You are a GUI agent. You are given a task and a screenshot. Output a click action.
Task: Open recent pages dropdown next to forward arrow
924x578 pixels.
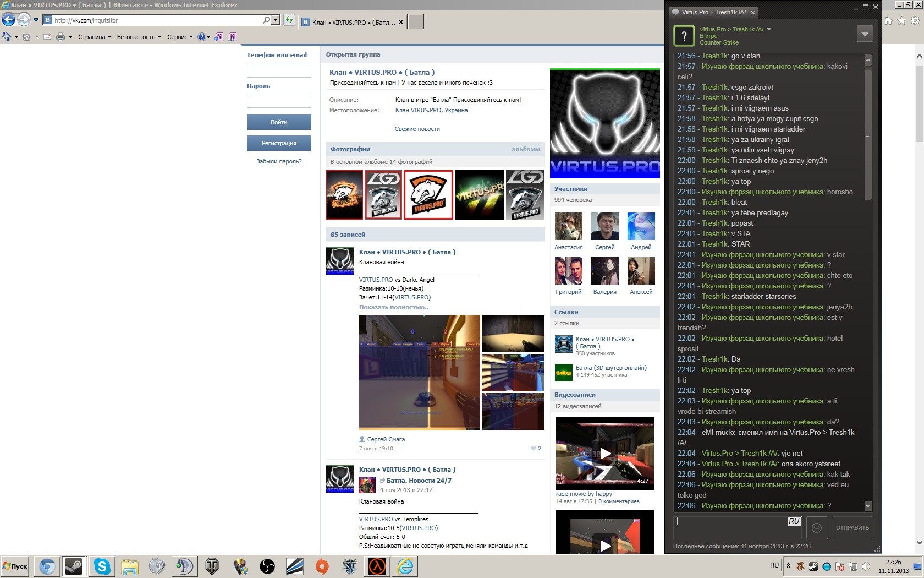36,20
